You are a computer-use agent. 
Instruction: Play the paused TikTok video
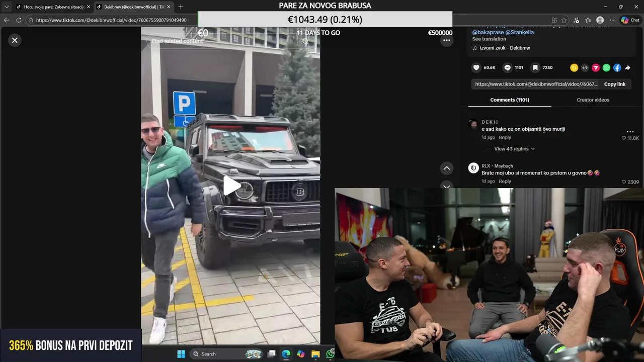click(231, 186)
